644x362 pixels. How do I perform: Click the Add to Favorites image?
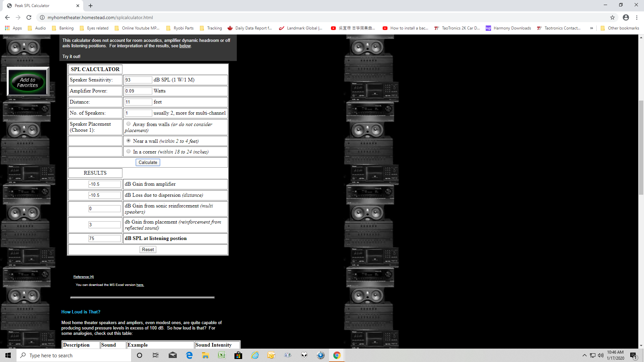pyautogui.click(x=28, y=82)
